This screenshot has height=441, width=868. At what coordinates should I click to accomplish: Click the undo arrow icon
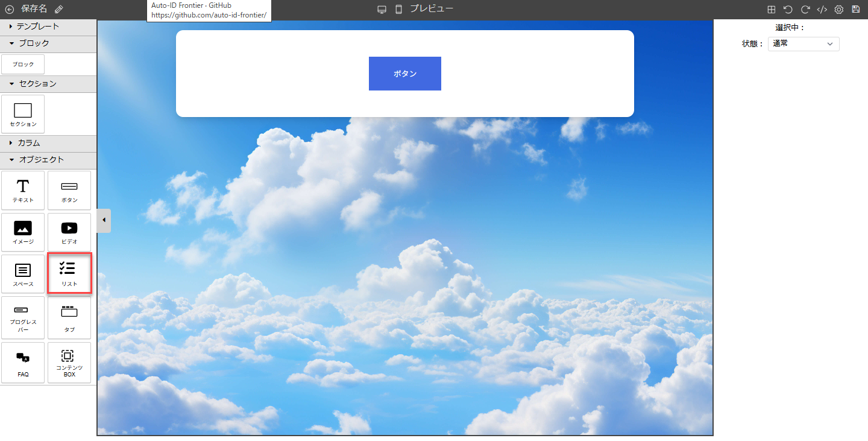pyautogui.click(x=788, y=10)
